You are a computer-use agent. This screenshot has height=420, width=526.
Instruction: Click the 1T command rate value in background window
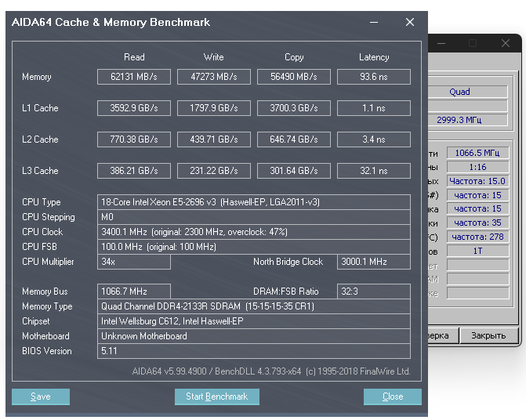477,251
